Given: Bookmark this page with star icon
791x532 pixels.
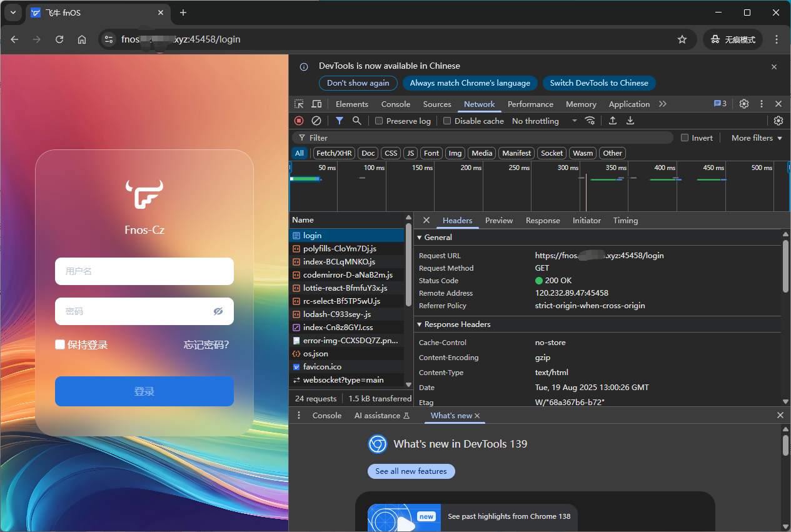Looking at the screenshot, I should (682, 39).
